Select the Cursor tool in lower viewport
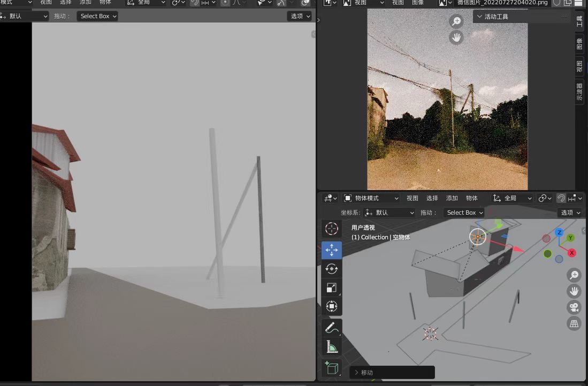588x386 pixels. pyautogui.click(x=332, y=229)
